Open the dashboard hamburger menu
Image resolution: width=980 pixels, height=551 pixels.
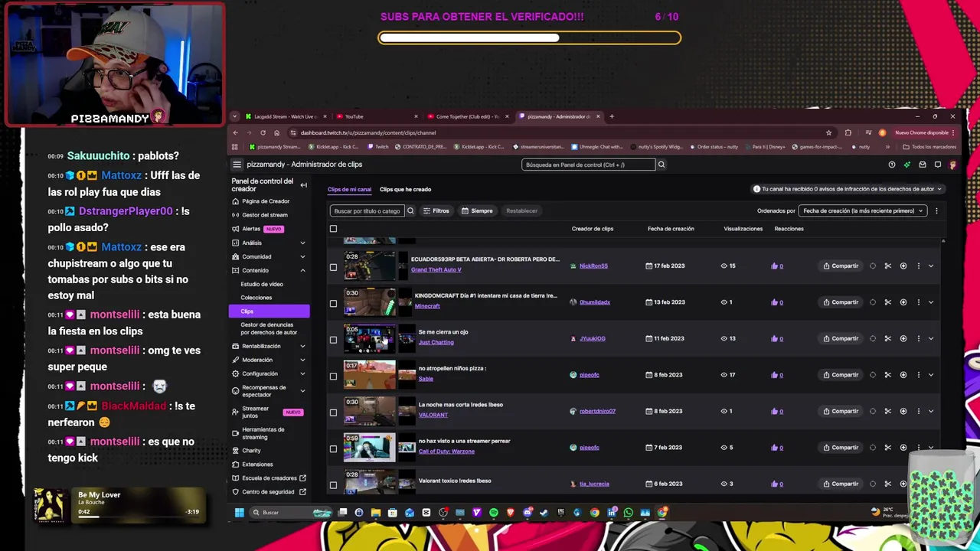coord(237,165)
